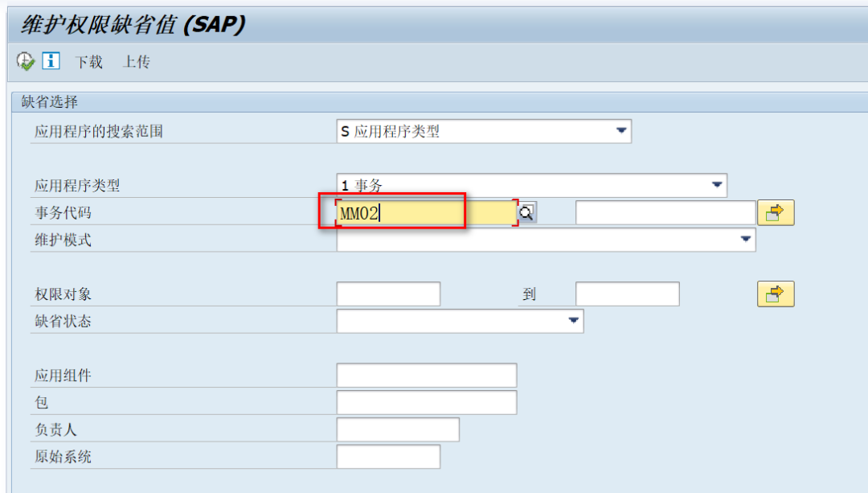Expand the 缺省状态 dropdown

(x=460, y=321)
